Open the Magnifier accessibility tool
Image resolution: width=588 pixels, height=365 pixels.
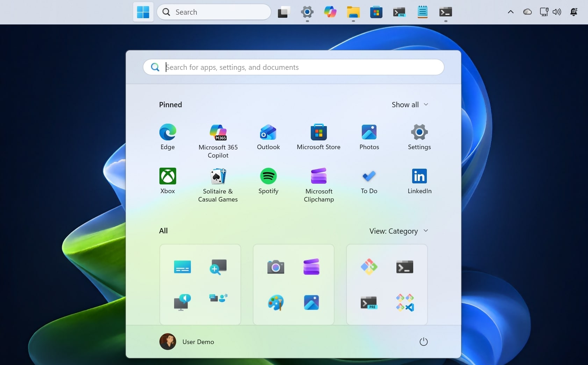point(218,267)
